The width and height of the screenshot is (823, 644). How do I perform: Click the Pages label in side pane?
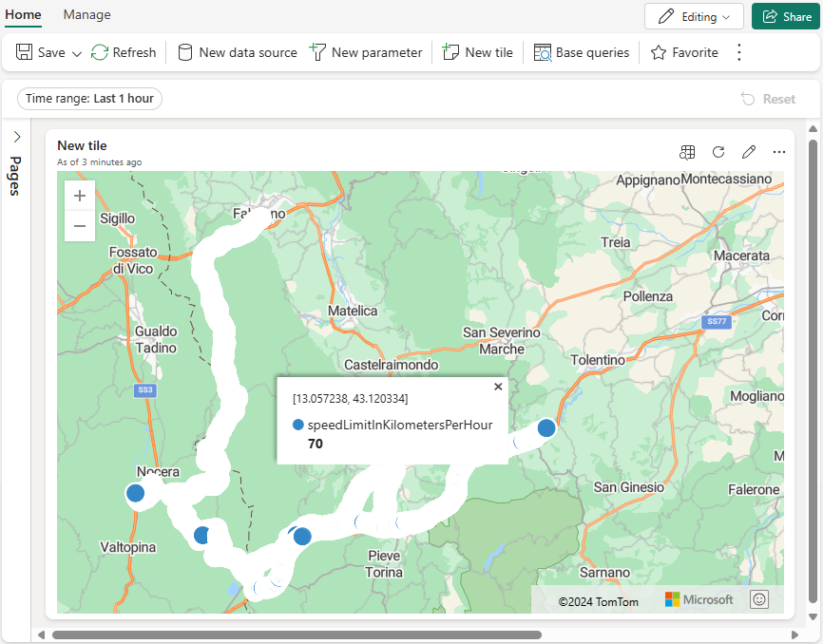pyautogui.click(x=15, y=176)
